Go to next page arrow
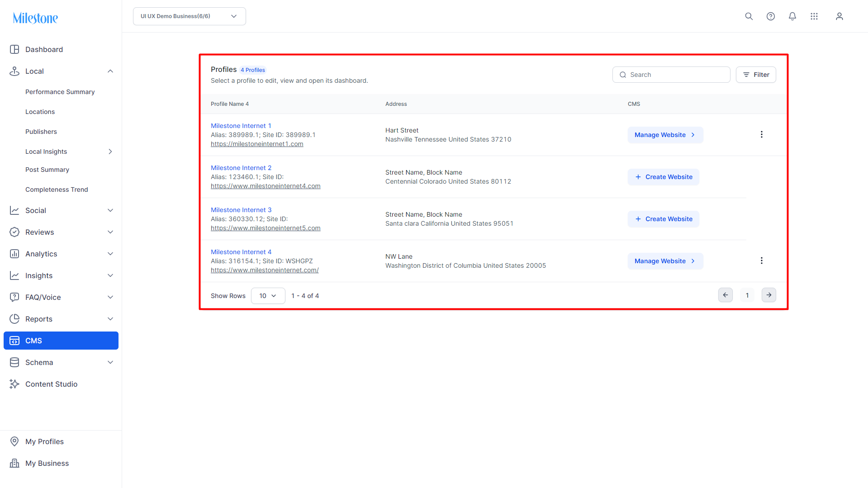 click(769, 295)
